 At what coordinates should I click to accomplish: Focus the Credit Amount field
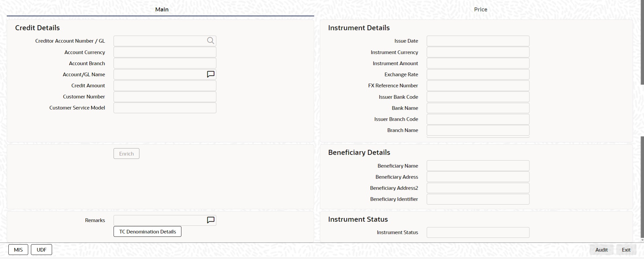(x=165, y=86)
